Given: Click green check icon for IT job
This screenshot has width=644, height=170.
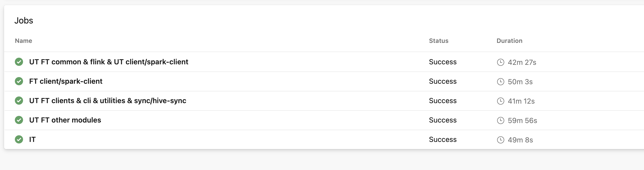Looking at the screenshot, I should tap(19, 139).
